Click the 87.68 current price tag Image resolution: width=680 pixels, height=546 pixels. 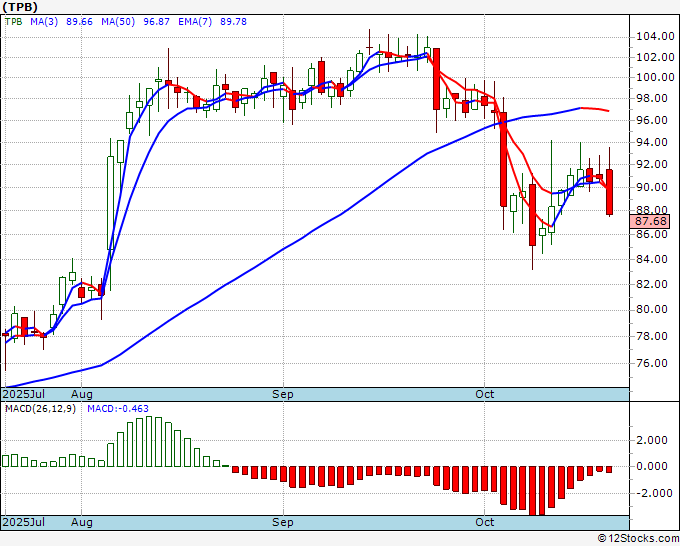650,221
